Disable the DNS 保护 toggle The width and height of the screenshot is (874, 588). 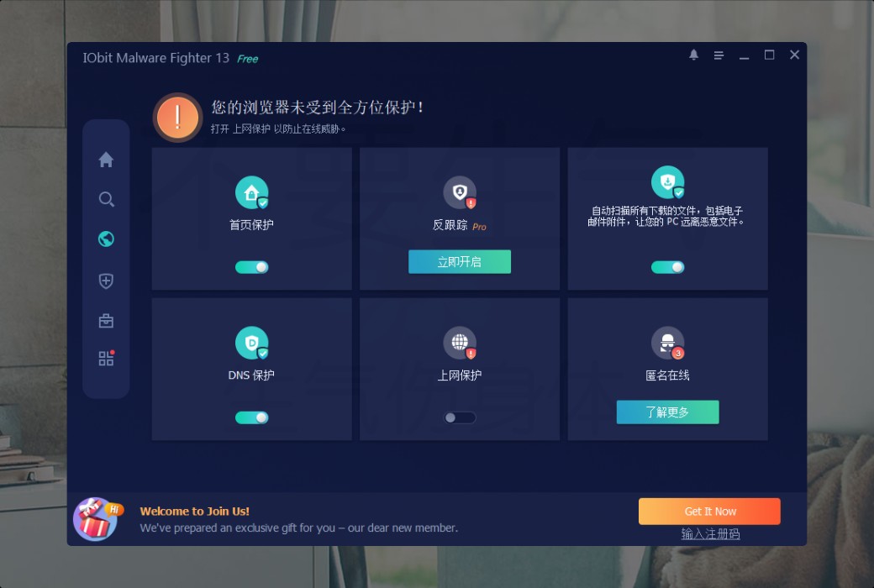(251, 417)
